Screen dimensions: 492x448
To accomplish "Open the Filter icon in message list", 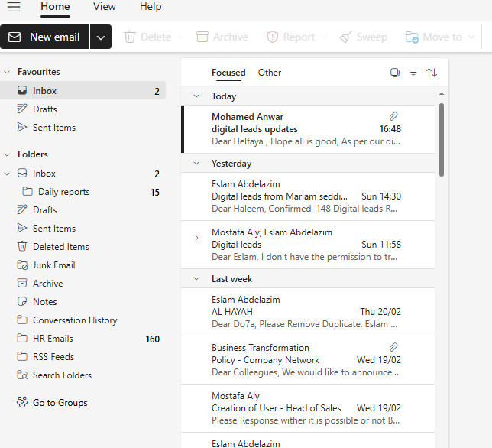I will 413,73.
